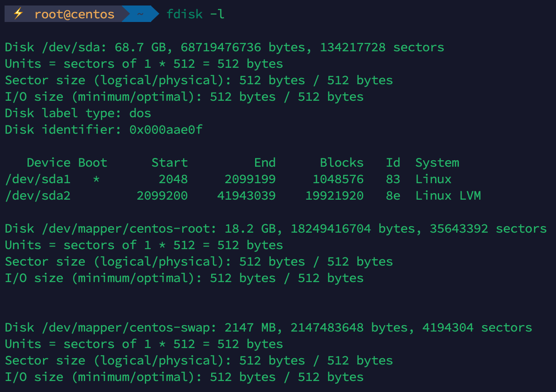Click the Boot column header

pyautogui.click(x=93, y=163)
